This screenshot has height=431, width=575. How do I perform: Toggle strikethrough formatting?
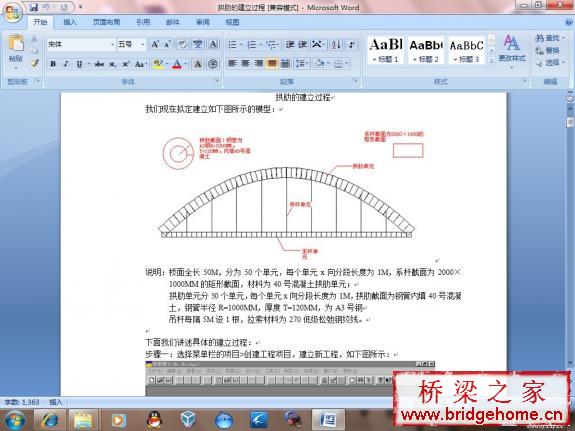click(99, 64)
